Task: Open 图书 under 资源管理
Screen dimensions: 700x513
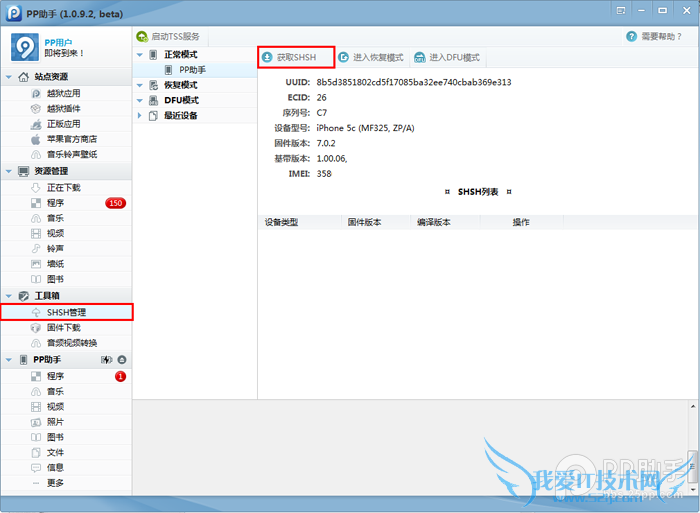Action: point(66,279)
